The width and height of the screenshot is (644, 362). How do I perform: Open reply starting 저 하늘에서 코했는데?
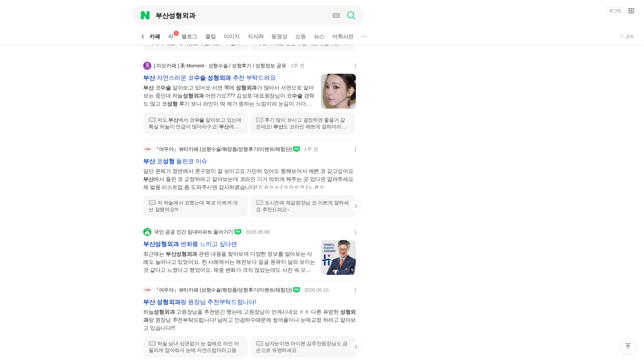point(196,206)
